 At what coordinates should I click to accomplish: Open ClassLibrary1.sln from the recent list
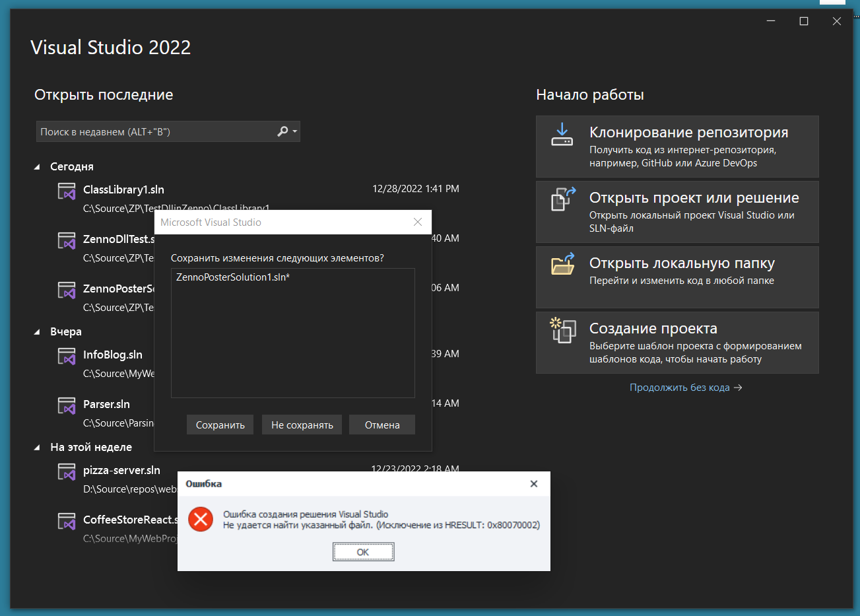123,189
